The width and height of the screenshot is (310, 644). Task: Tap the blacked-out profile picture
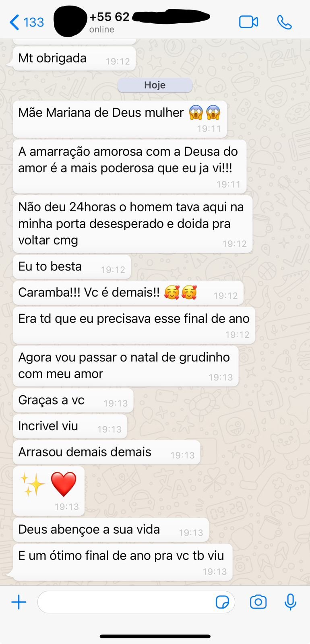(x=70, y=22)
